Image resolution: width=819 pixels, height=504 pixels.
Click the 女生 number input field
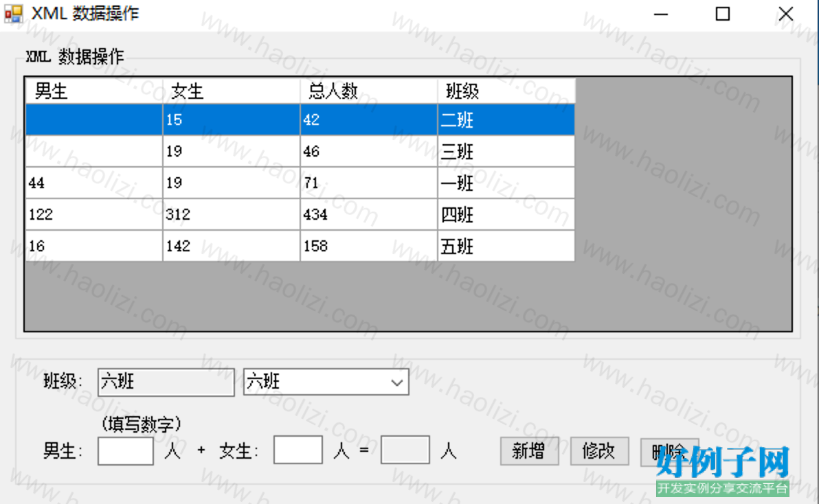coord(298,450)
